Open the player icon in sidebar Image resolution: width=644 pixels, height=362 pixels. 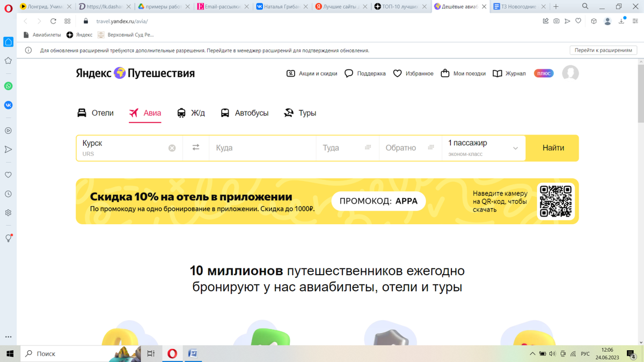coord(9,130)
